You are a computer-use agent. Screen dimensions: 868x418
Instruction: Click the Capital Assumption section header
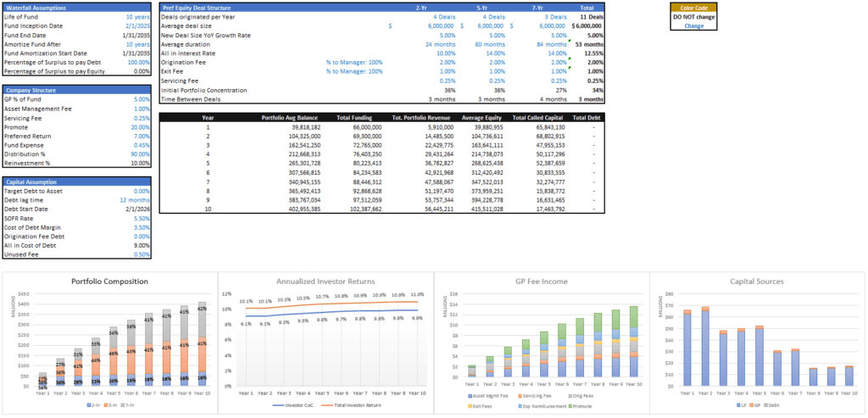[x=77, y=181]
